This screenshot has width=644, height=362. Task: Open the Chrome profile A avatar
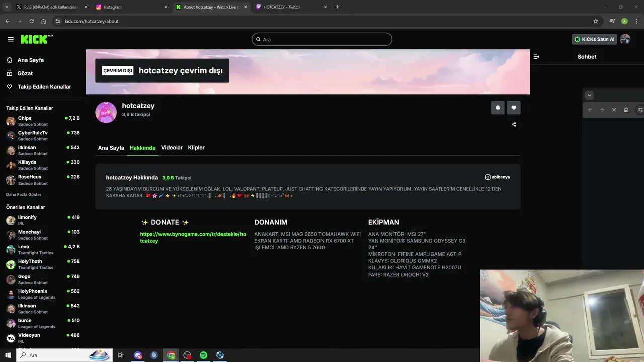(624, 21)
